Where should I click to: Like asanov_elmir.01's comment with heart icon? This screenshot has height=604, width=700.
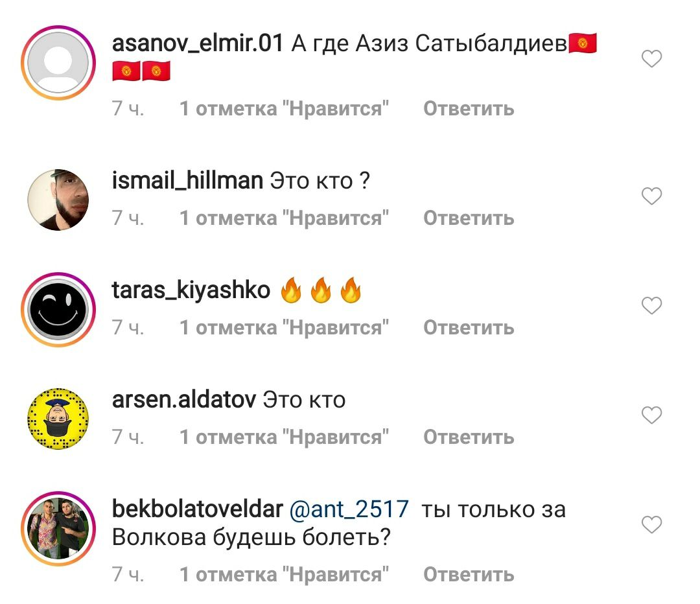point(651,58)
